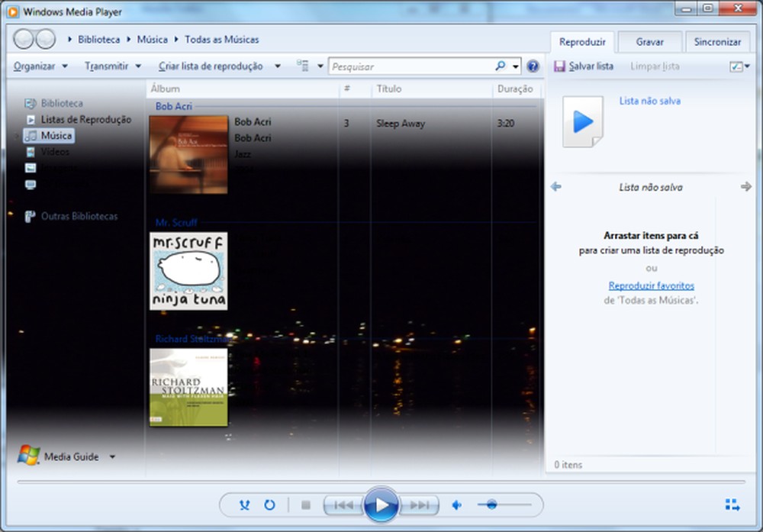Screen dimensions: 763x532
Task: Switch to Now Playing view
Action: point(730,505)
